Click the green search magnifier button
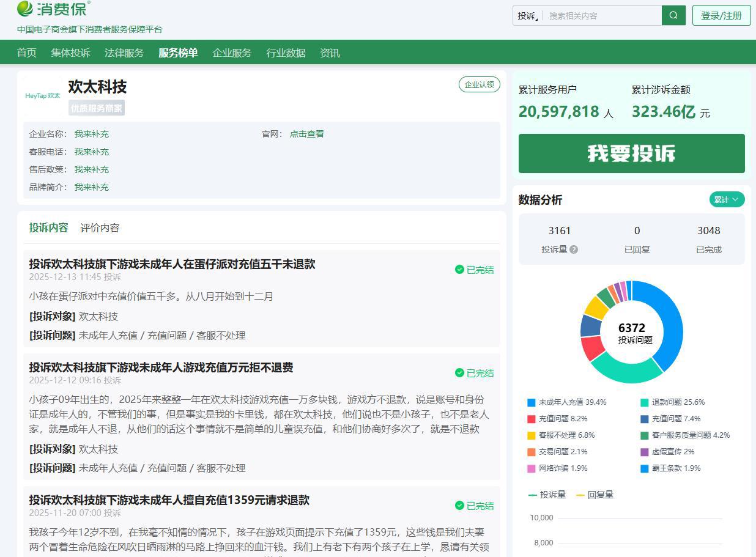The width and height of the screenshot is (756, 557). (673, 15)
